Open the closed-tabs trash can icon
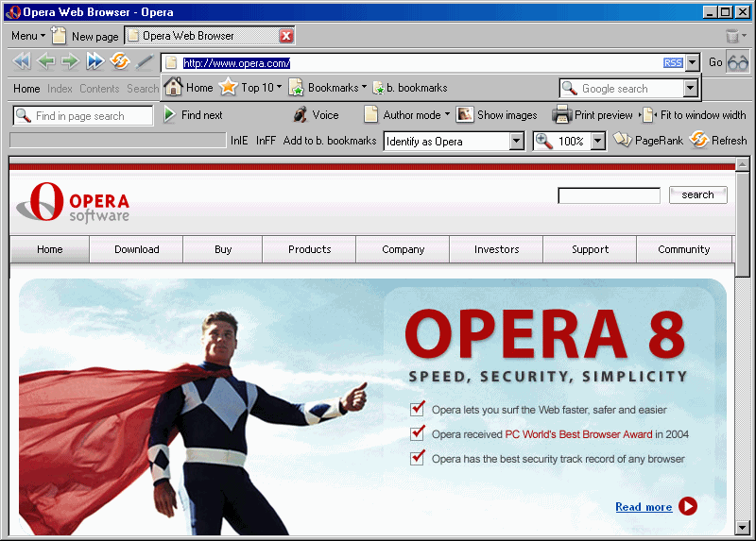Screen dimensions: 756x541 pyautogui.click(x=731, y=36)
